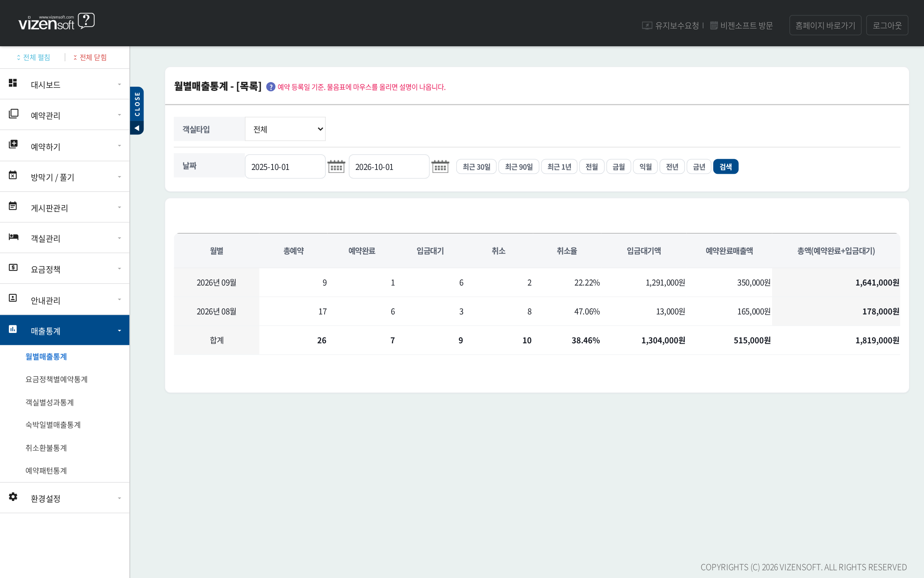Click the blue question mark help icon
The image size is (924, 578).
tap(271, 87)
